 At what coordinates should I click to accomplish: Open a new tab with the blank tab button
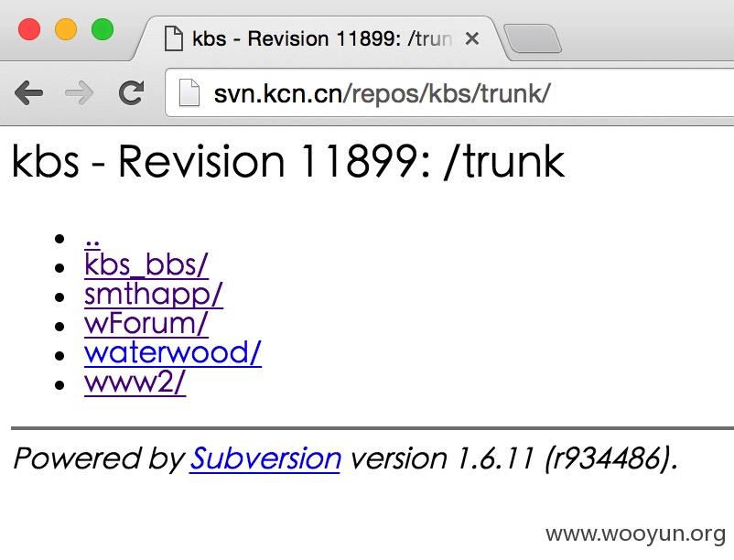click(x=533, y=38)
